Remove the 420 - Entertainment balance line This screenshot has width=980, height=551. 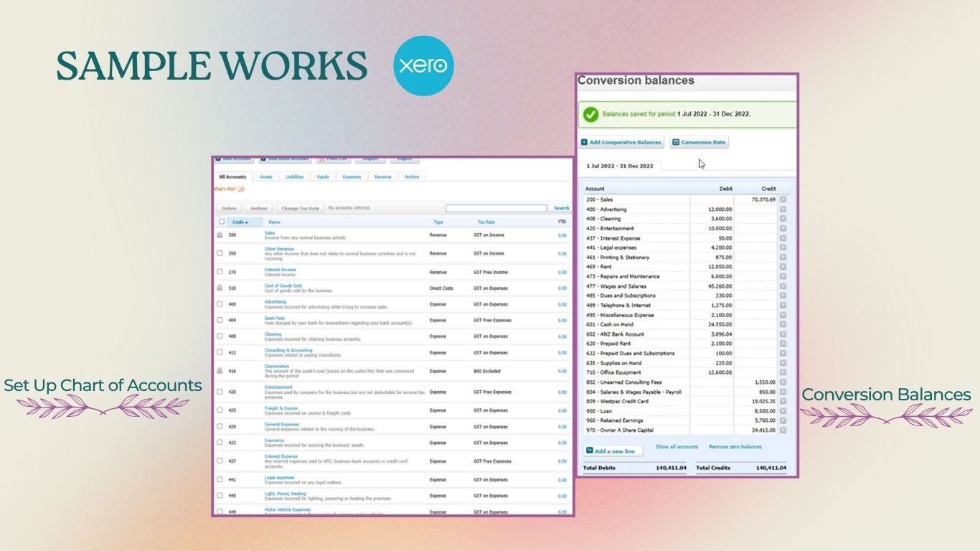[x=783, y=228]
